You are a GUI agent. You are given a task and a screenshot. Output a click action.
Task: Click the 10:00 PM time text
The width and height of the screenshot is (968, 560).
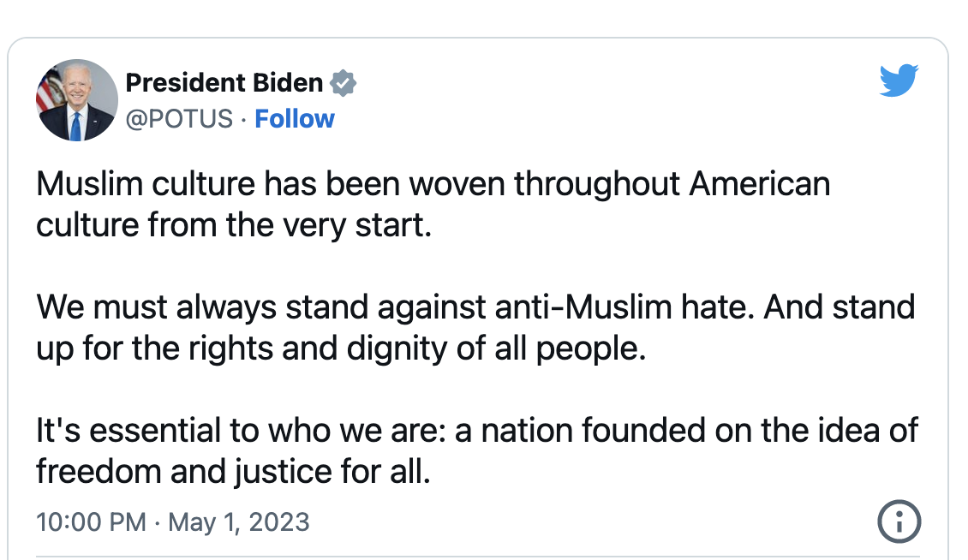pos(92,521)
